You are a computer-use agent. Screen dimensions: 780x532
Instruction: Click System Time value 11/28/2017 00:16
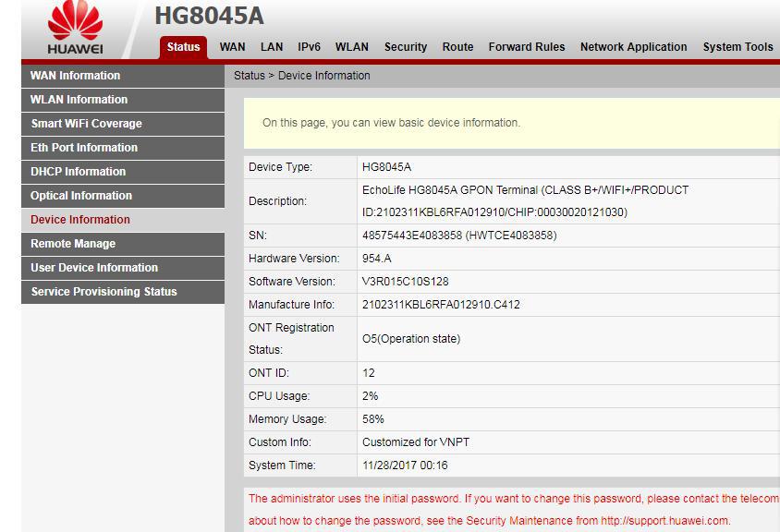click(x=405, y=465)
